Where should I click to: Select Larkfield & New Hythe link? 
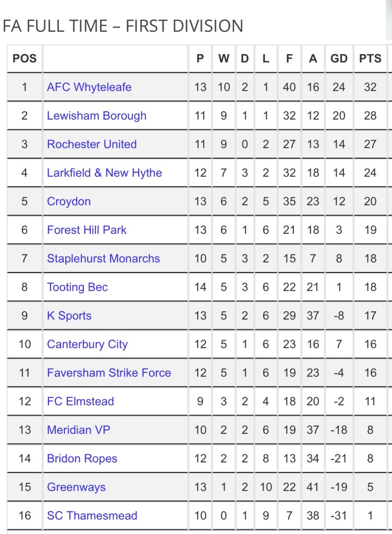[x=104, y=173]
